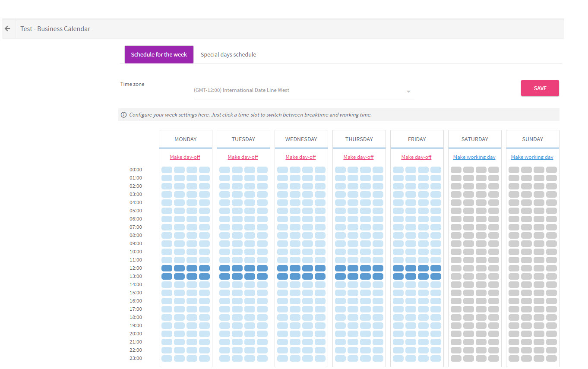Viewport: 588px width, 369px height.
Task: Toggle Tuesday's first 13:00 slot
Action: coord(224,277)
